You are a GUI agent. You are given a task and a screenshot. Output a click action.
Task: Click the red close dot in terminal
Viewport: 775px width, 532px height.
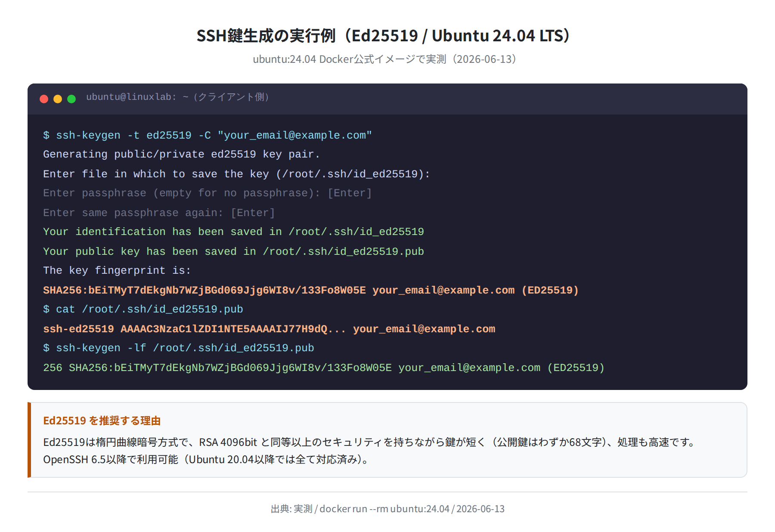pyautogui.click(x=44, y=99)
